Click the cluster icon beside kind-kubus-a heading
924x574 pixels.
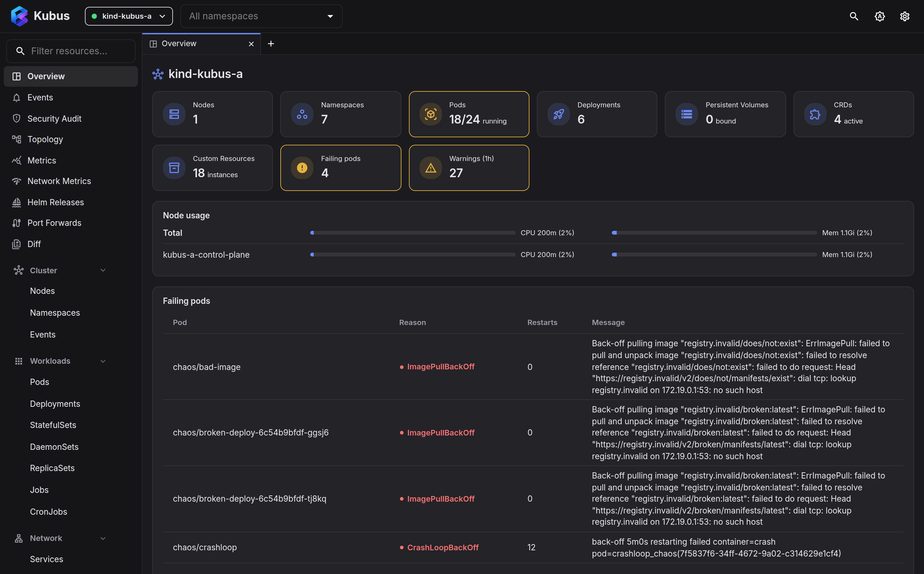click(x=158, y=74)
